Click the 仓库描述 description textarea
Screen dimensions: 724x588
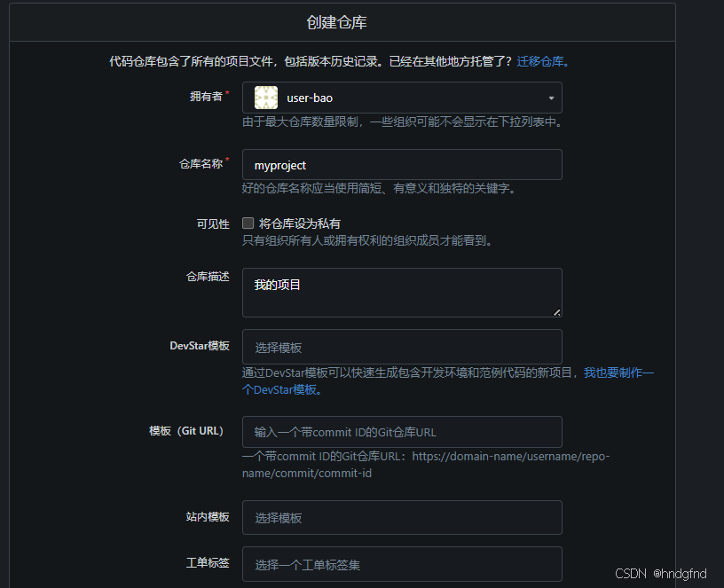pyautogui.click(x=401, y=292)
